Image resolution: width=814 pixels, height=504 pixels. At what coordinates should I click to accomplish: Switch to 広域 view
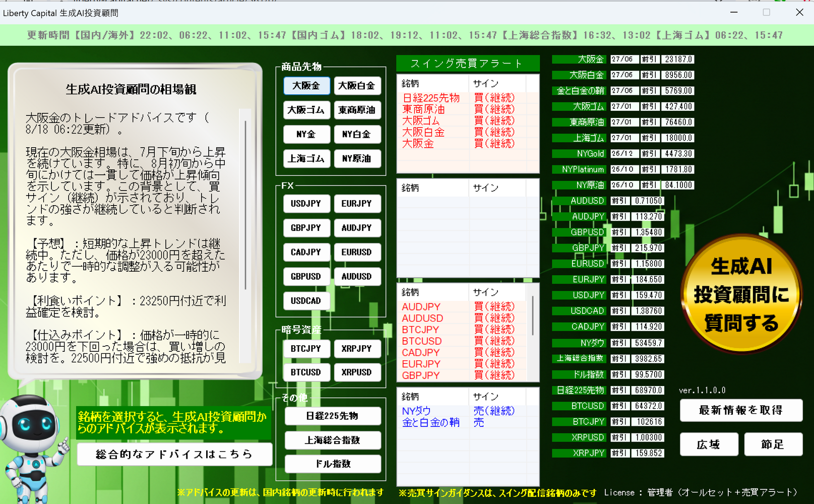tap(709, 445)
